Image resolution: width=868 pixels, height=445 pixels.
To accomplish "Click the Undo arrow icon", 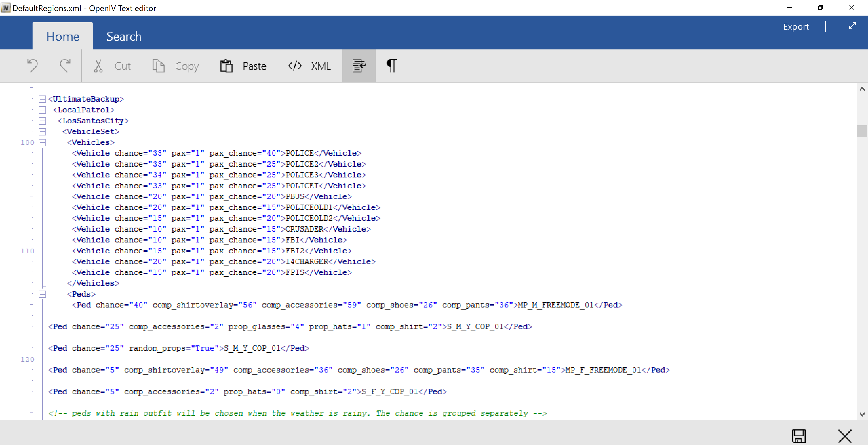I will tap(33, 66).
